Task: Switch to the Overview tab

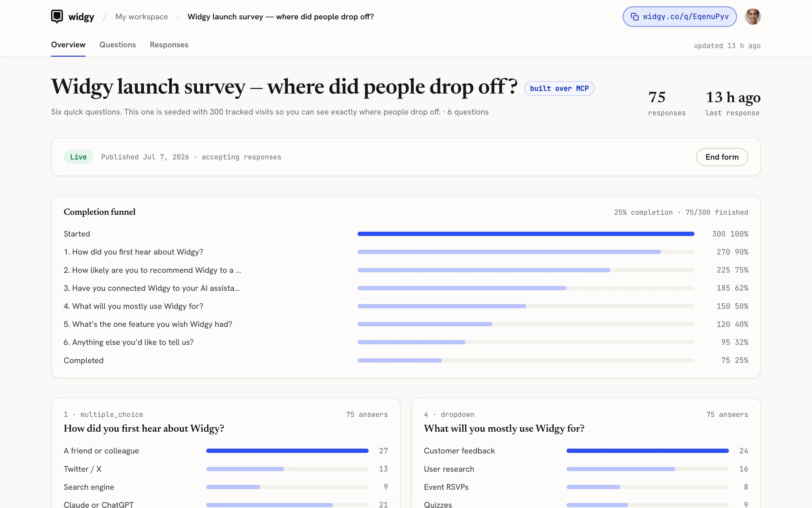Action: pyautogui.click(x=68, y=45)
